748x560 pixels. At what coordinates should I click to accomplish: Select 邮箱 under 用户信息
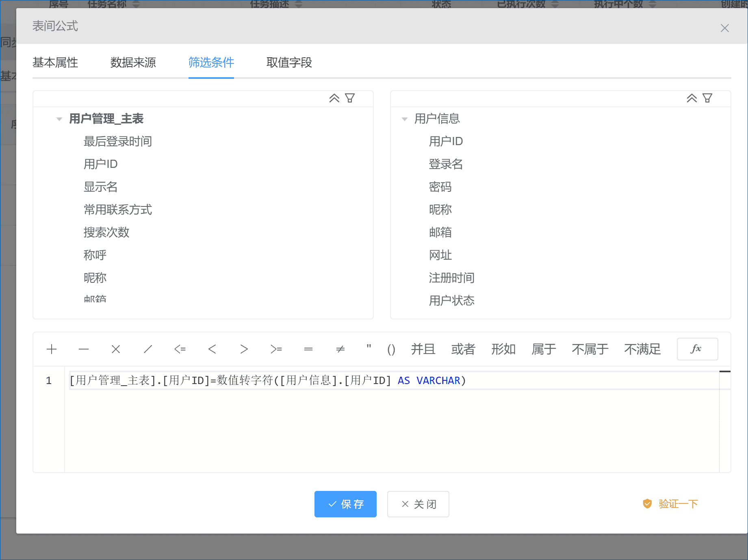[x=440, y=232]
